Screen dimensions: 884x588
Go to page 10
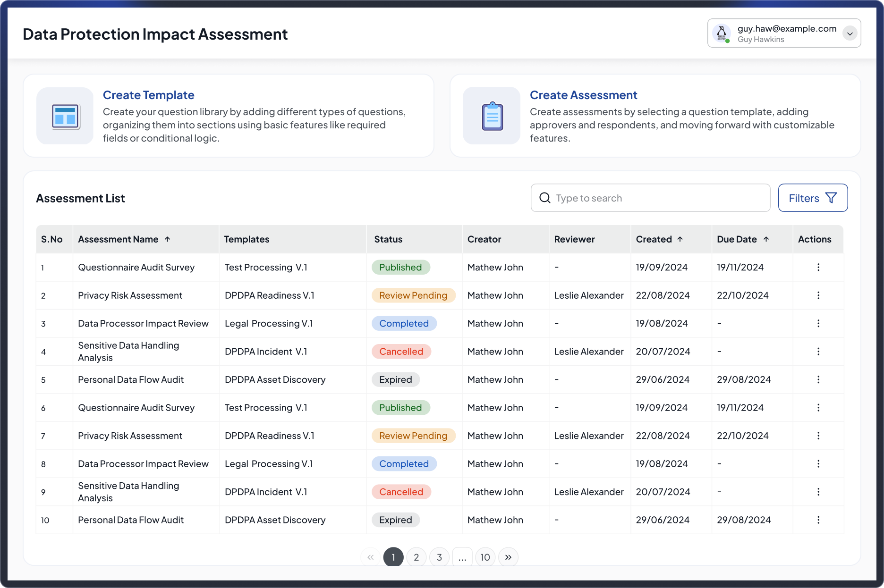tap(485, 557)
